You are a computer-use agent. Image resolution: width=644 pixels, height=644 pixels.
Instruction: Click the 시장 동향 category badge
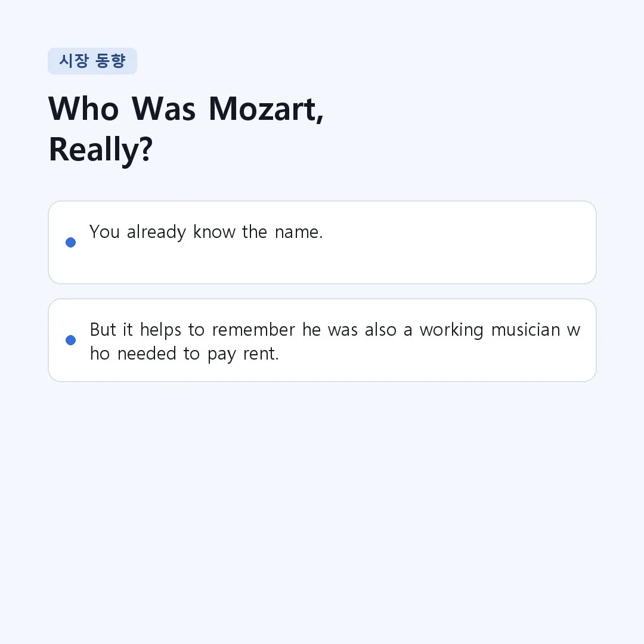[92, 61]
